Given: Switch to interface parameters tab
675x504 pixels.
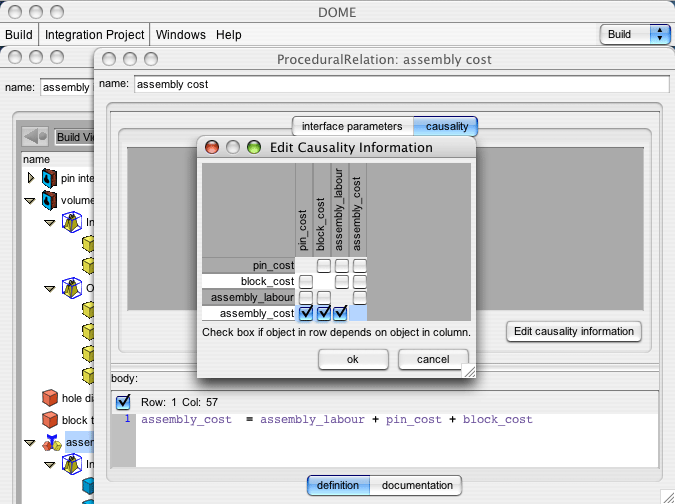Looking at the screenshot, I should 352,127.
